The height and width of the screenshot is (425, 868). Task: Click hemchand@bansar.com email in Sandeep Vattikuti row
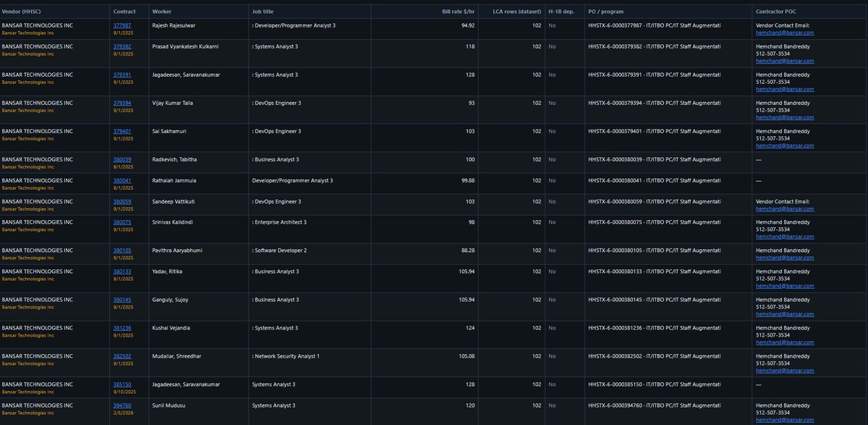click(x=785, y=209)
